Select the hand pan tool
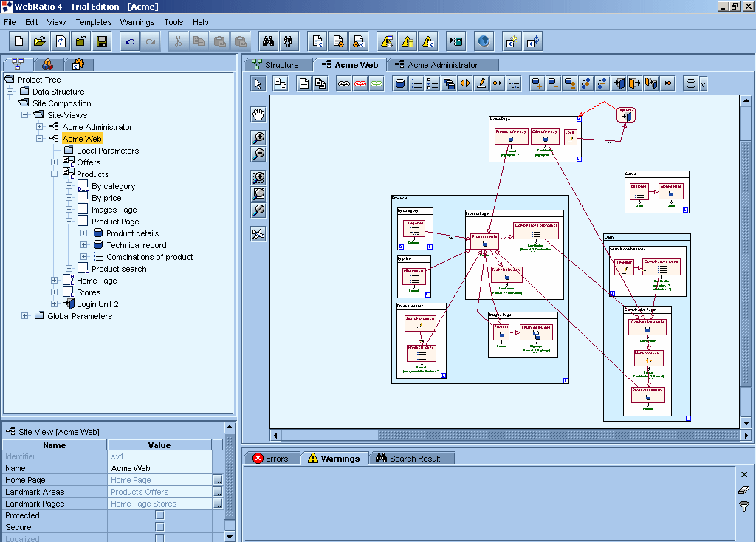Screen dimensions: 756x542 click(x=259, y=114)
